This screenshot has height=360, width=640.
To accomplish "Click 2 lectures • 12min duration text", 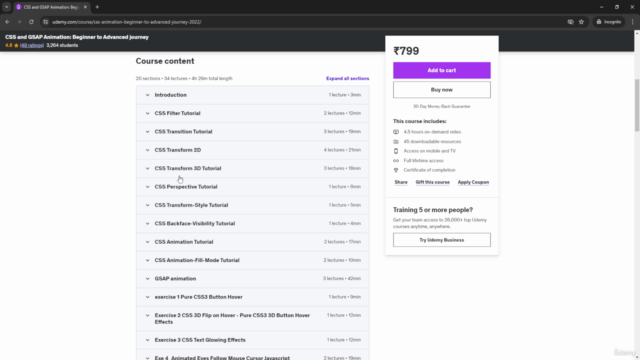I will click(342, 113).
